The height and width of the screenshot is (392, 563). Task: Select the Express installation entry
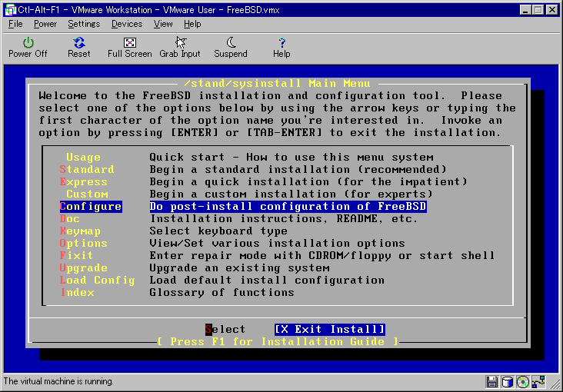[x=83, y=181]
